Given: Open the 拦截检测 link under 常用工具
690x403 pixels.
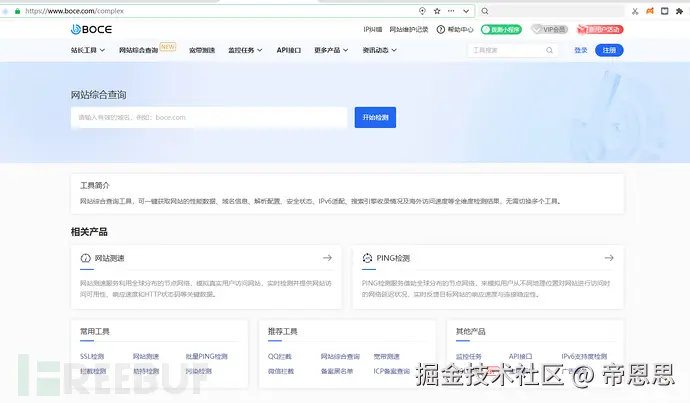Looking at the screenshot, I should point(93,371).
